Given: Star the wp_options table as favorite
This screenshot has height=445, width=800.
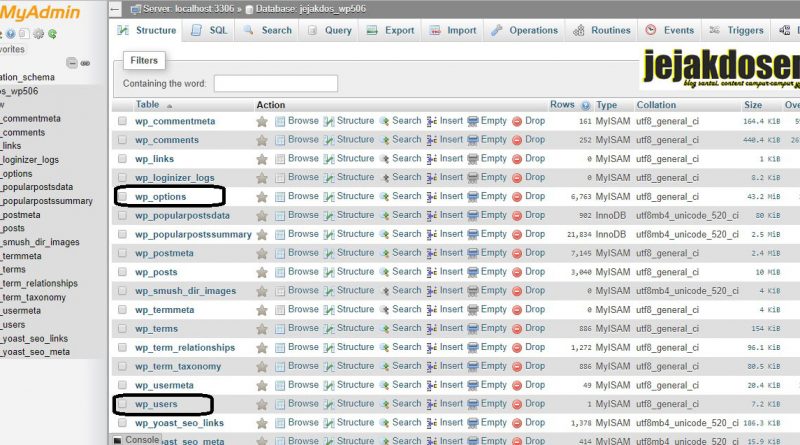Looking at the screenshot, I should [262, 197].
